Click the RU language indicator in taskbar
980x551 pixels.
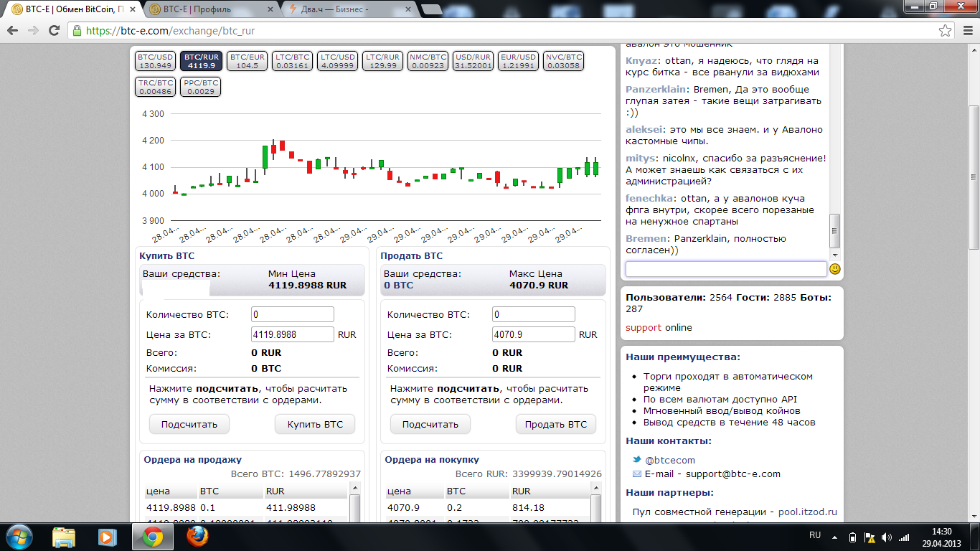coord(815,535)
